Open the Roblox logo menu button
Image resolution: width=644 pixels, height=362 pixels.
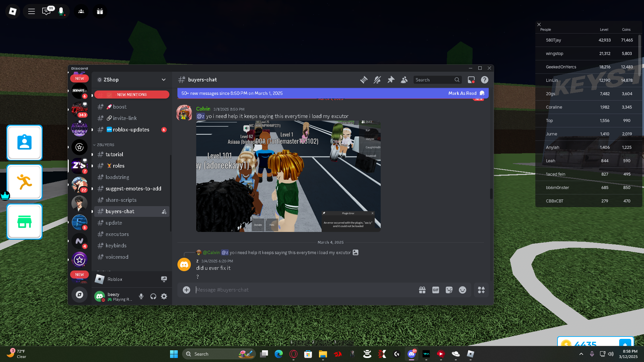coord(13,11)
